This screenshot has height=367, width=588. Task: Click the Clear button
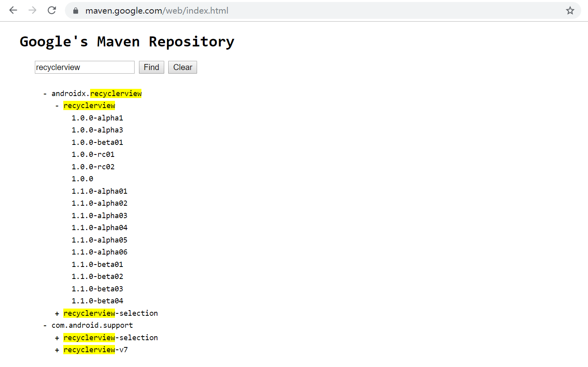(183, 67)
